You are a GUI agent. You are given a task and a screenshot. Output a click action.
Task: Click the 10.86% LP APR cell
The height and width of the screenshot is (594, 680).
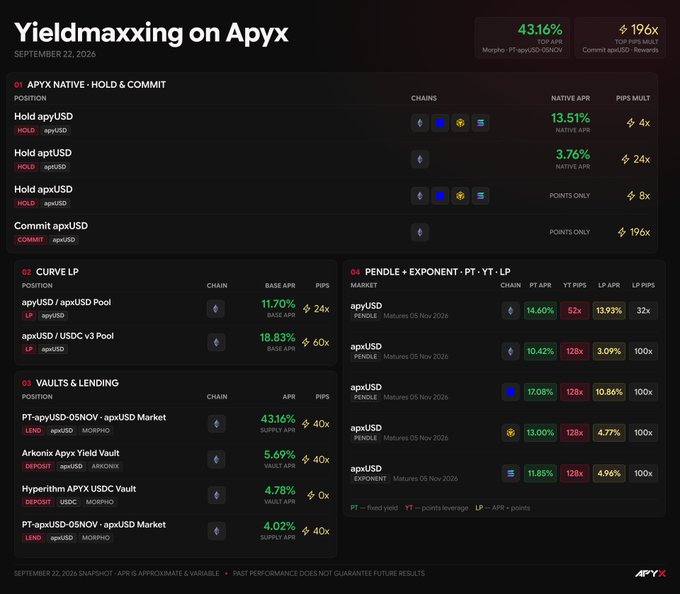(x=609, y=392)
